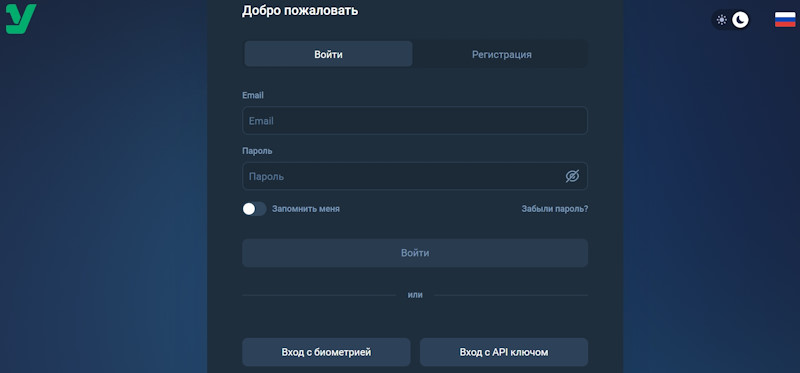Screen dimensions: 800x373
Task: Select dark theme moon icon
Action: click(x=740, y=20)
